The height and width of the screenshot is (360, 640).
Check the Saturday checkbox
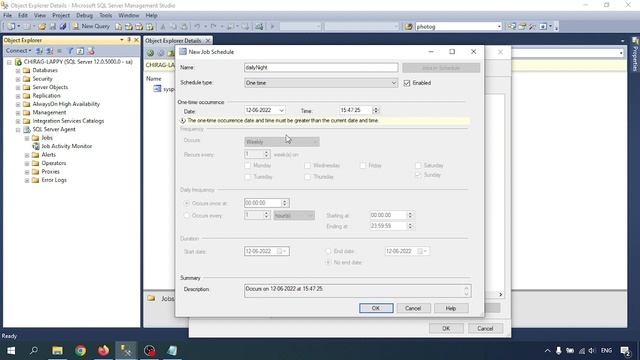click(418, 165)
